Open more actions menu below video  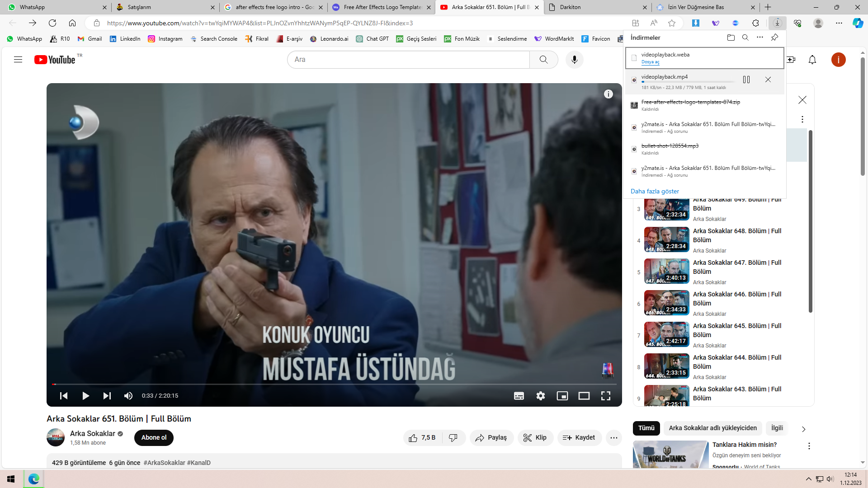(x=614, y=438)
